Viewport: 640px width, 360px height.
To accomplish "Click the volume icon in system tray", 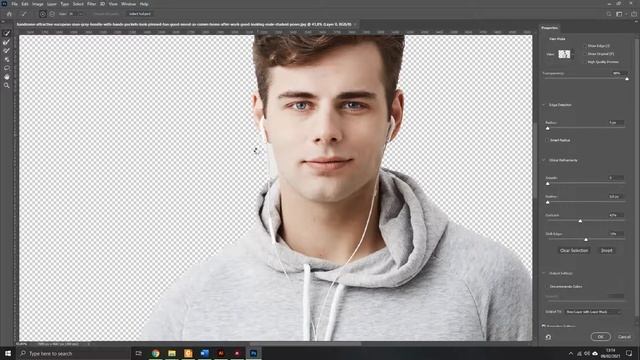I will [587, 353].
